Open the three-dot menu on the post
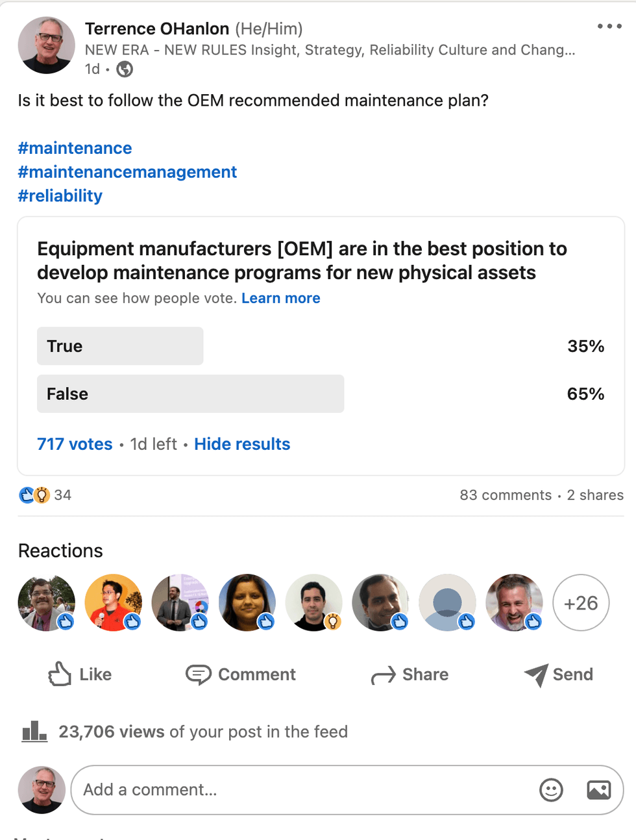 point(609,26)
